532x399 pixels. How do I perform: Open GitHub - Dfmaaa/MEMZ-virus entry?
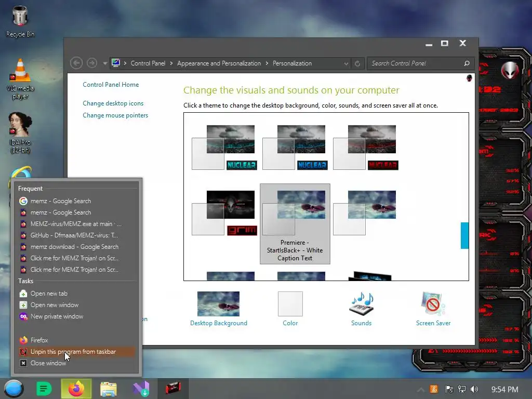[77, 235]
